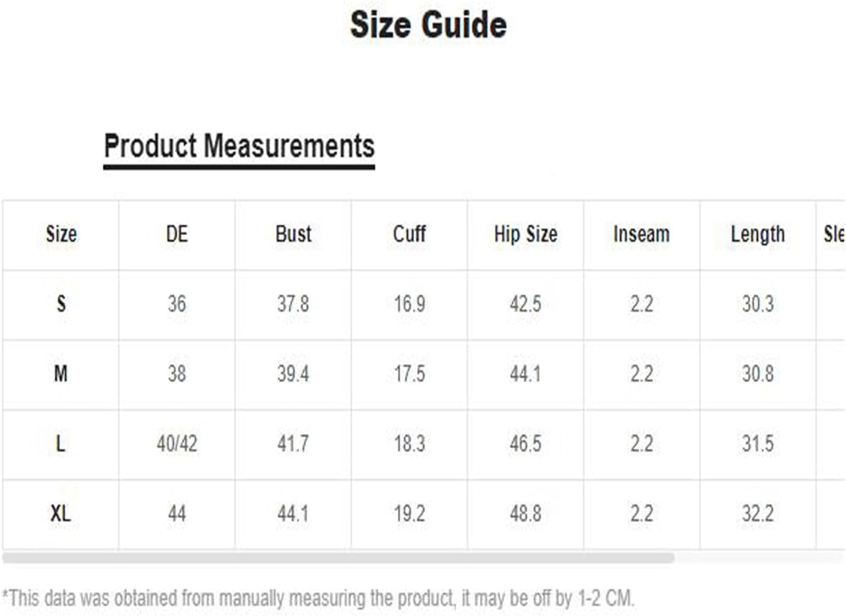The image size is (846, 616).
Task: Click the L size row label
Action: [61, 443]
